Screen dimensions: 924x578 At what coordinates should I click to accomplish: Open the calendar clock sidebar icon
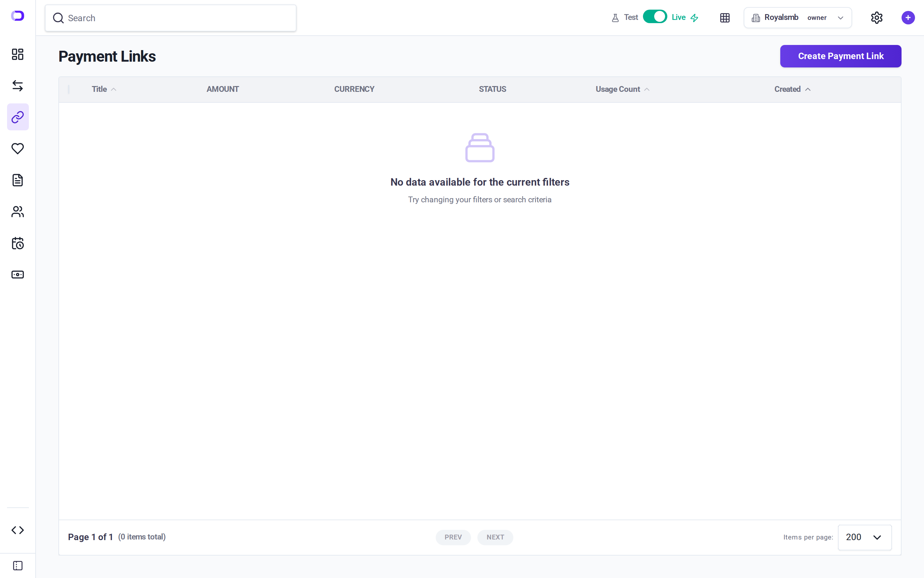click(x=18, y=243)
